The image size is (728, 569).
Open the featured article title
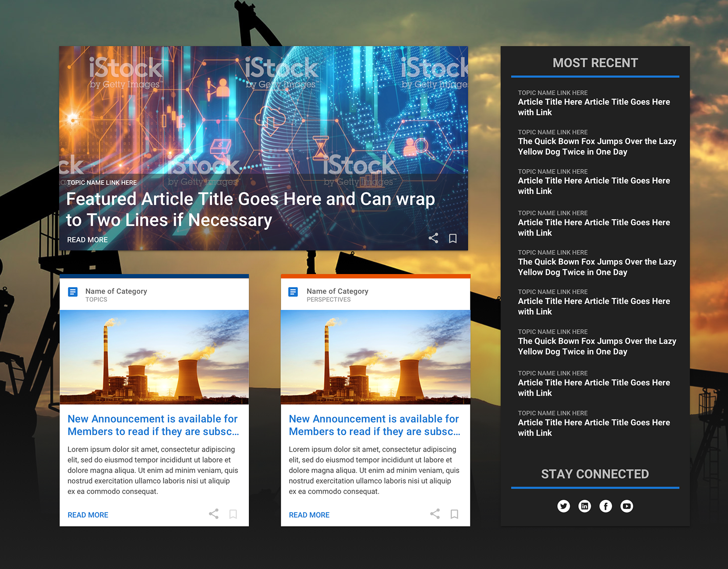click(251, 210)
